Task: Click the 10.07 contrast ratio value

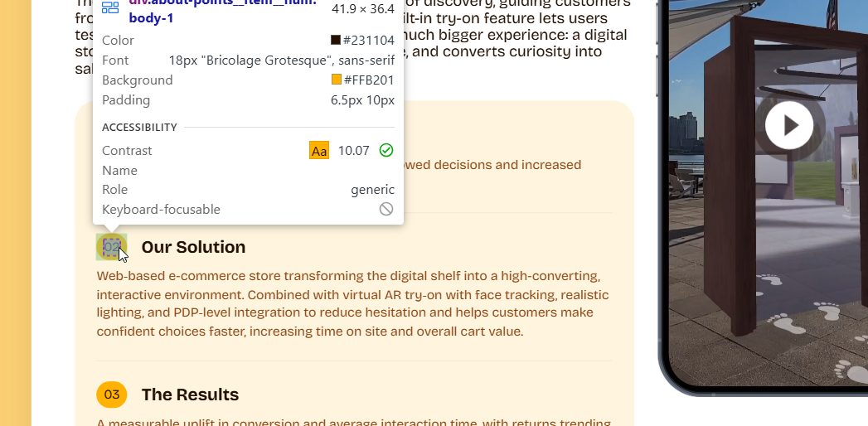Action: pos(354,150)
